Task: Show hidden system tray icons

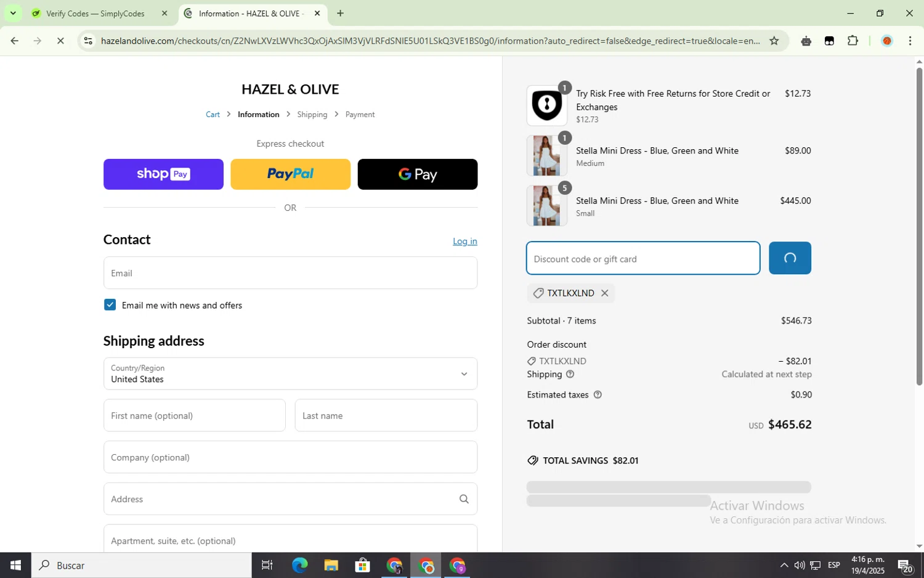Action: 784,565
